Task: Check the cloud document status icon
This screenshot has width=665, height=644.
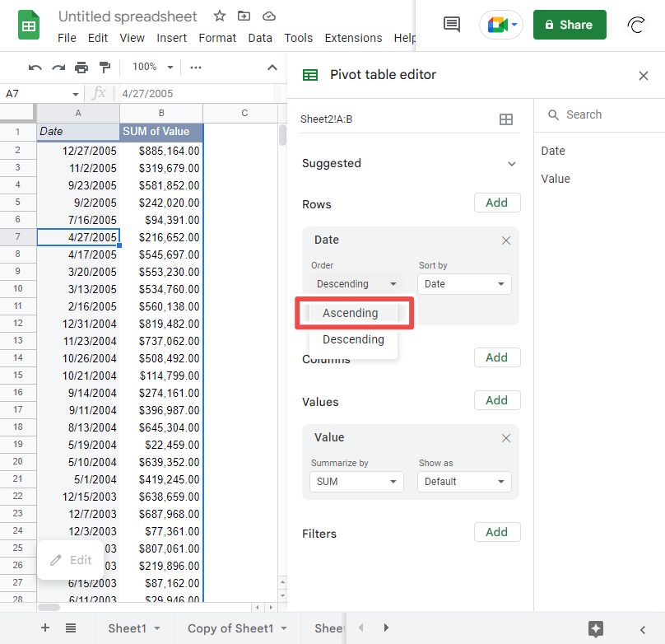Action: pyautogui.click(x=269, y=16)
